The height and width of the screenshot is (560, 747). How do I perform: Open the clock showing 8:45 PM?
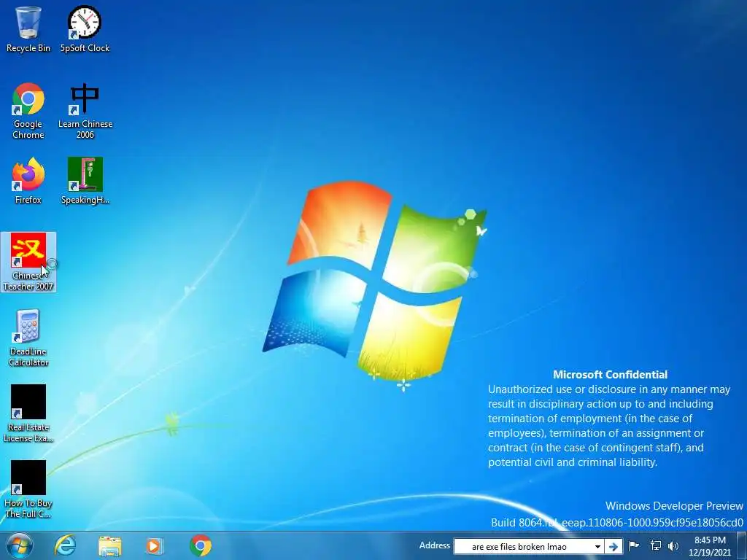pyautogui.click(x=710, y=545)
